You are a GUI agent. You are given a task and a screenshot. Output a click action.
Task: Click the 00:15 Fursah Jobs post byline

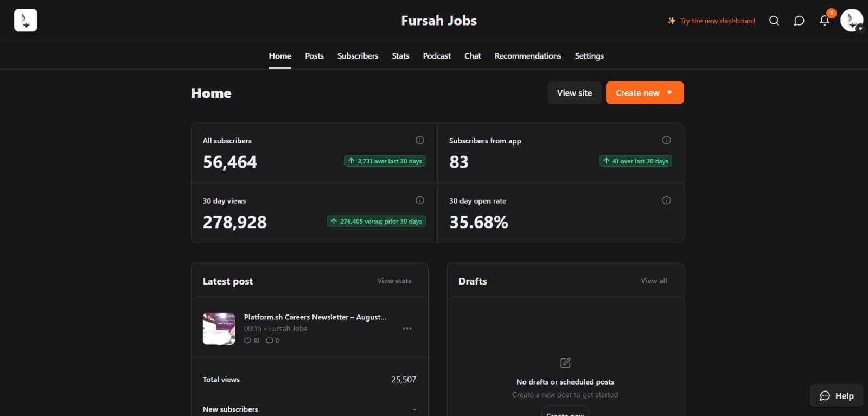(x=276, y=329)
